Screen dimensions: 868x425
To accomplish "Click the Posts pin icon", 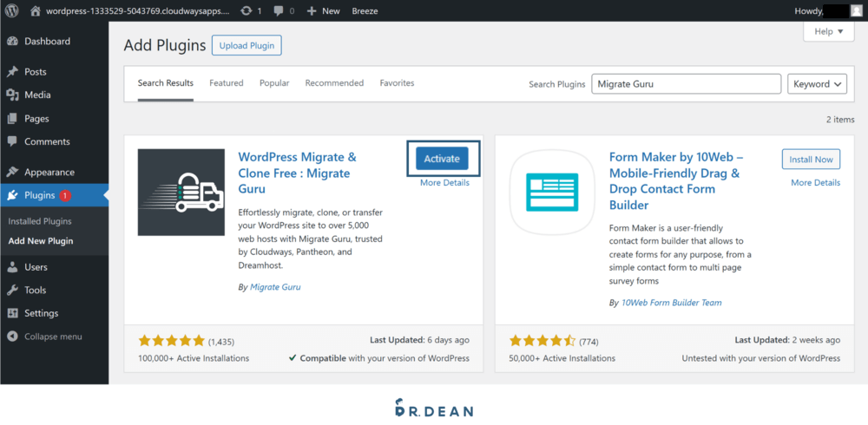I will click(x=13, y=72).
